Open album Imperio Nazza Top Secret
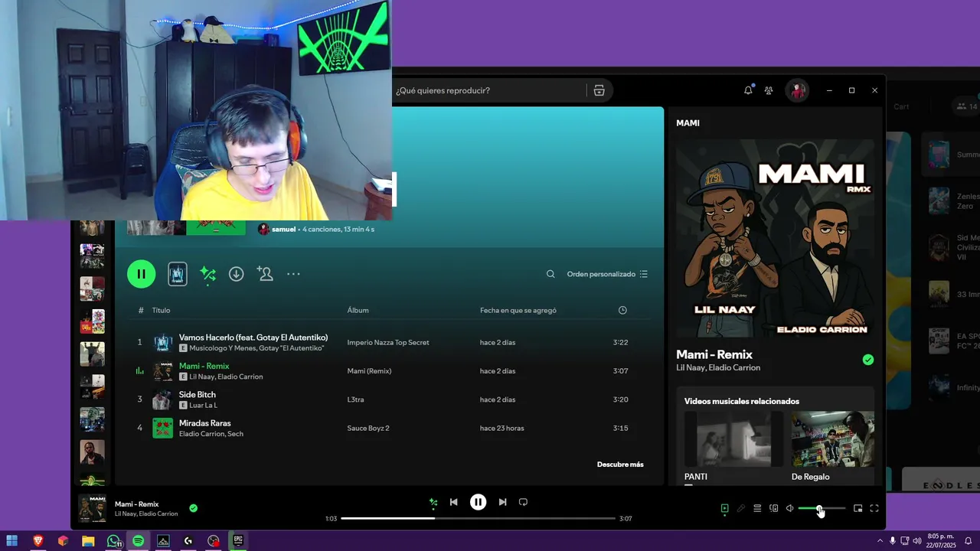This screenshot has width=980, height=551. pos(388,342)
